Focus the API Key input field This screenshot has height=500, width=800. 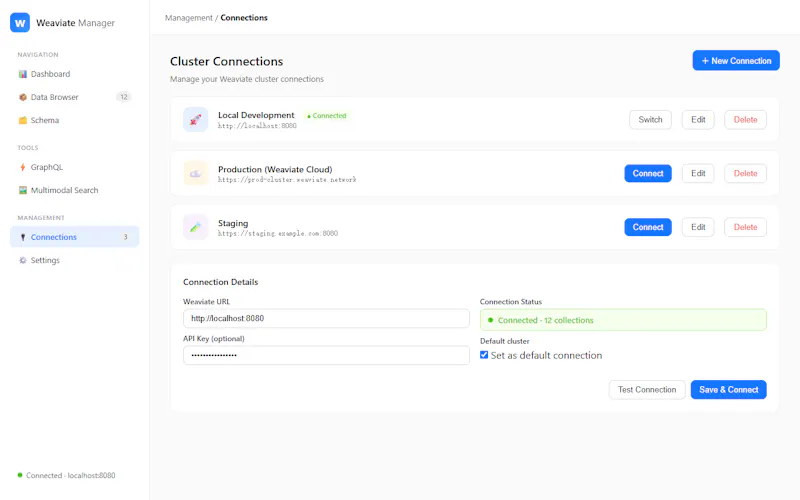[326, 355]
